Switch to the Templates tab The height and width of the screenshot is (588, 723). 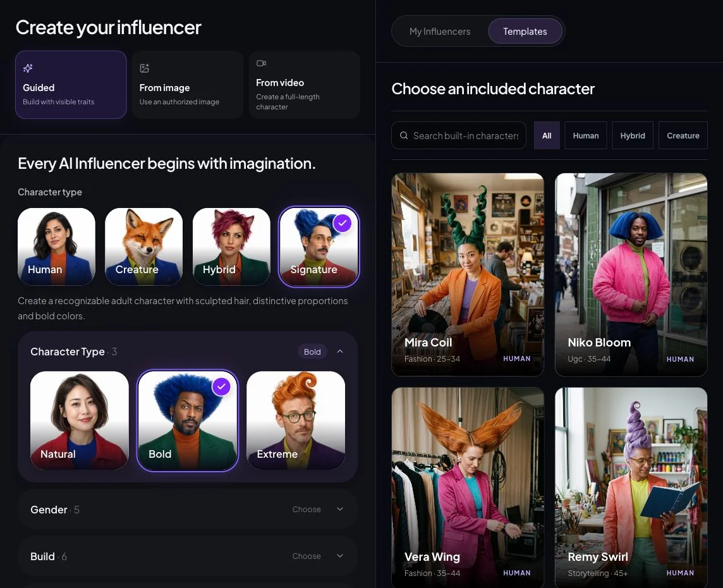tap(525, 32)
